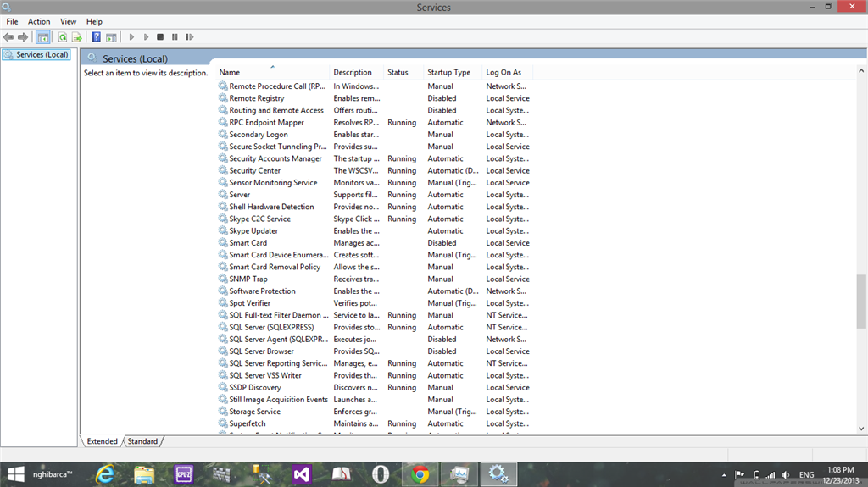Switch to the Extended tab
The image size is (868, 487).
pos(102,441)
